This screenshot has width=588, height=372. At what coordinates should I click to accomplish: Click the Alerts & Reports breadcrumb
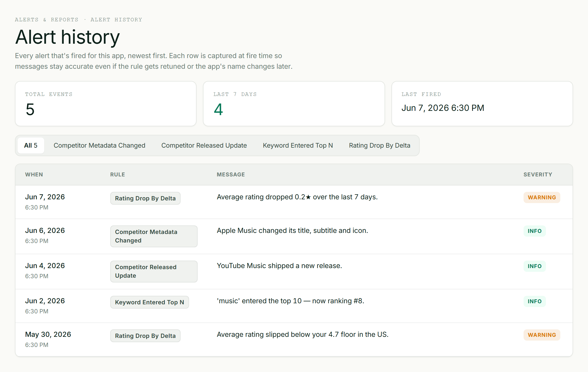pos(47,20)
